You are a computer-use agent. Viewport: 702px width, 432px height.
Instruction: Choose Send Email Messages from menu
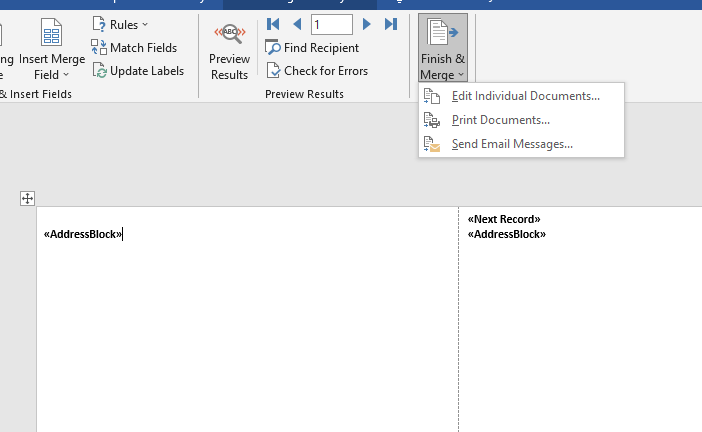click(x=521, y=144)
